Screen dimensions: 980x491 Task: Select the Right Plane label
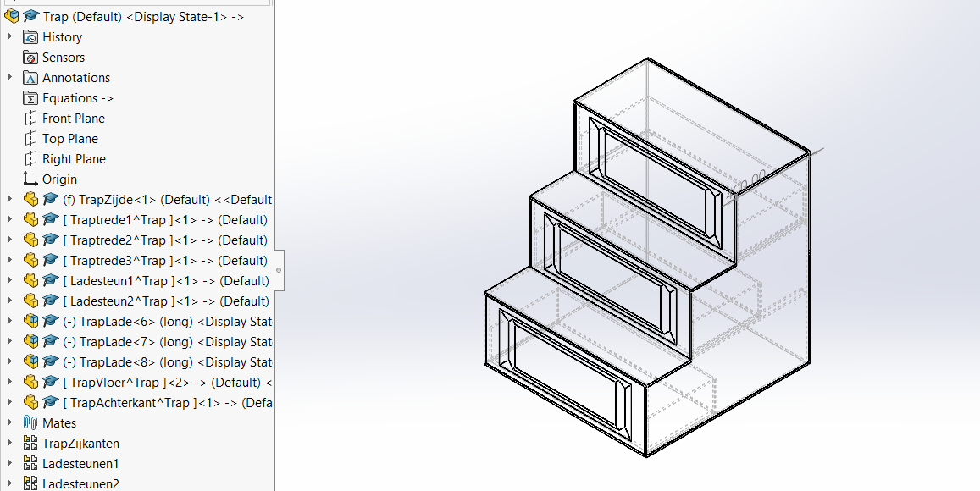74,159
